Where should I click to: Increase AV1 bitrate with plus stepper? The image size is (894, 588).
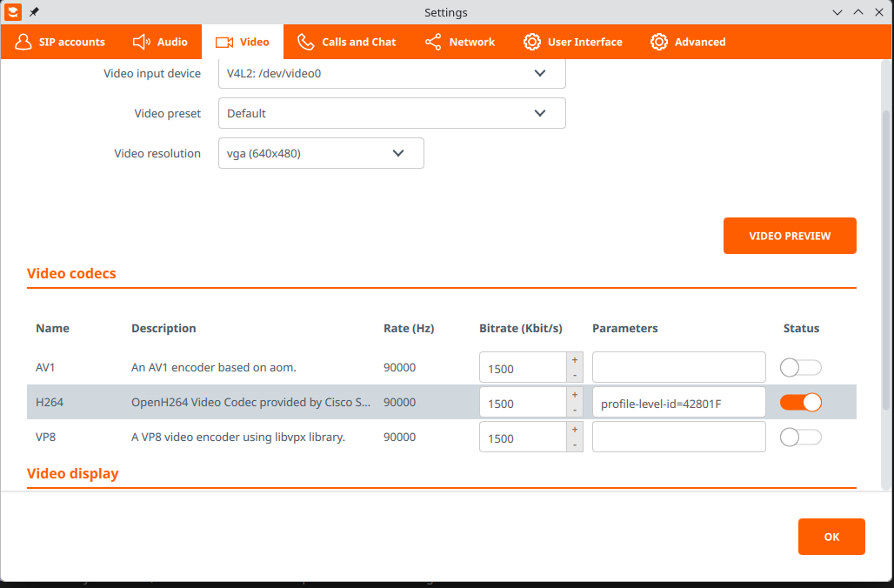[x=575, y=360]
